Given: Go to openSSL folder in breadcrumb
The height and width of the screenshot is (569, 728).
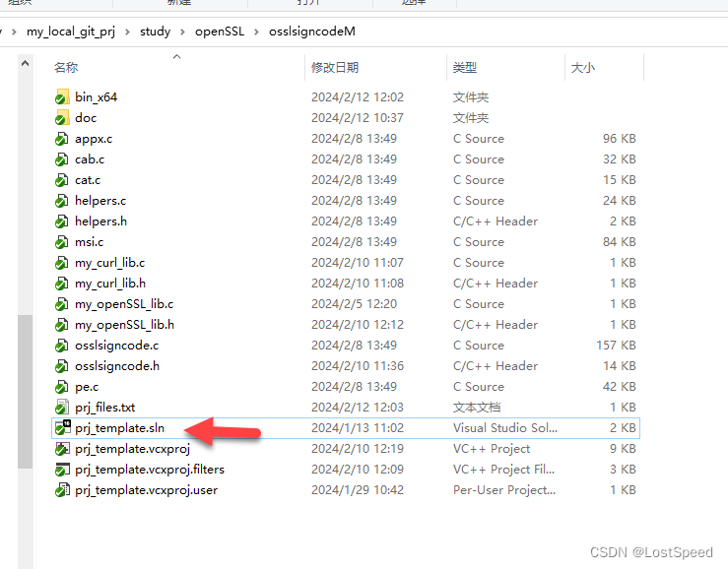Looking at the screenshot, I should (220, 32).
